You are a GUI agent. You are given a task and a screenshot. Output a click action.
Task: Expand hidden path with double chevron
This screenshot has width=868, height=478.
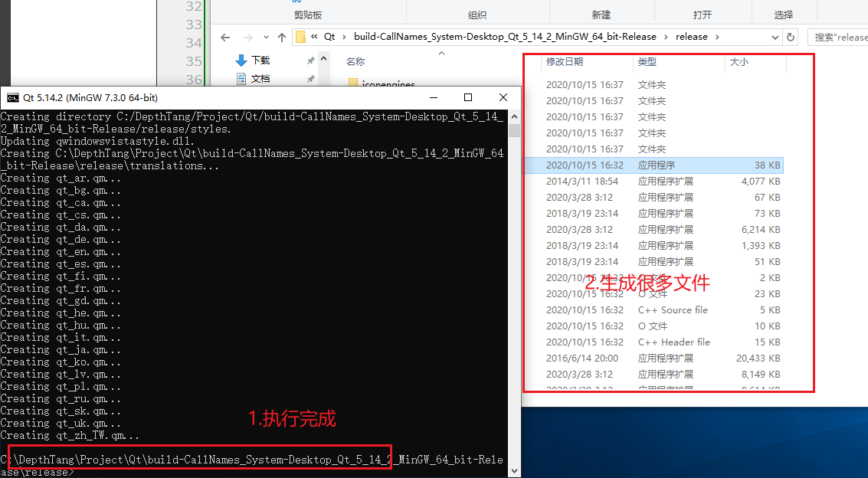click(x=314, y=37)
